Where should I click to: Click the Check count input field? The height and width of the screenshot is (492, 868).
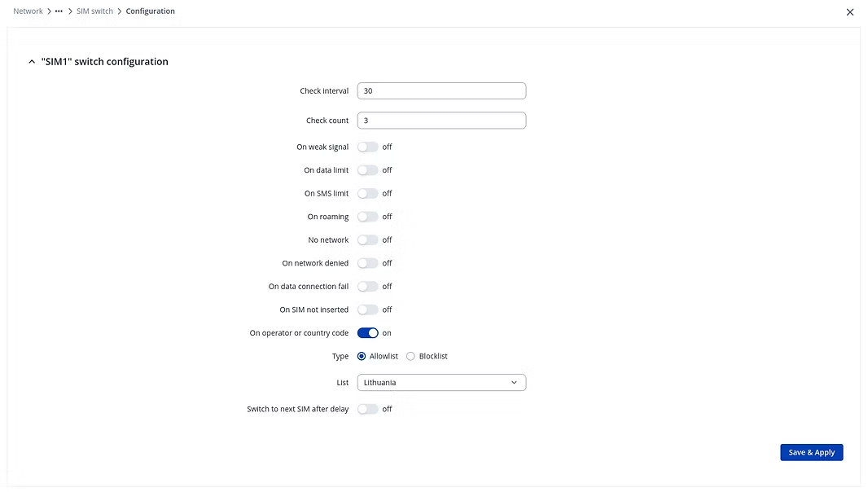tap(441, 121)
